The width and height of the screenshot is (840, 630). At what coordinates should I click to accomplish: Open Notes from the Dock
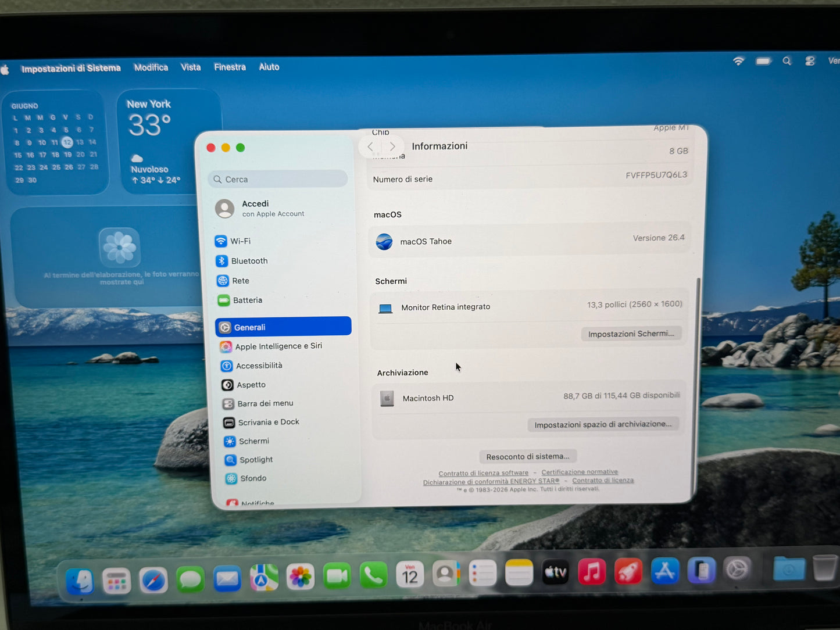pos(519,573)
